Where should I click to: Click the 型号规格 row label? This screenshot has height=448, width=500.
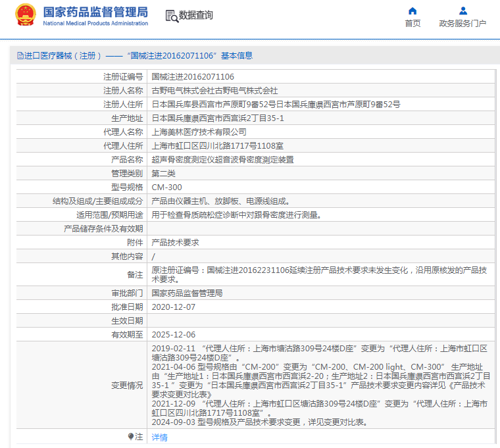pos(127,187)
